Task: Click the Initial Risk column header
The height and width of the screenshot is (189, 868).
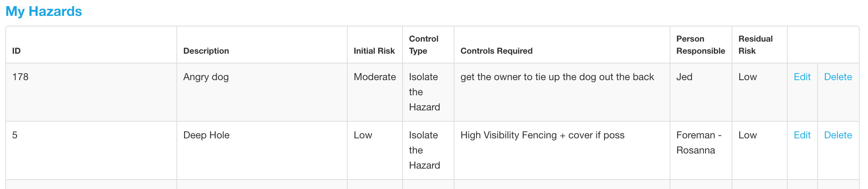Action: [374, 51]
